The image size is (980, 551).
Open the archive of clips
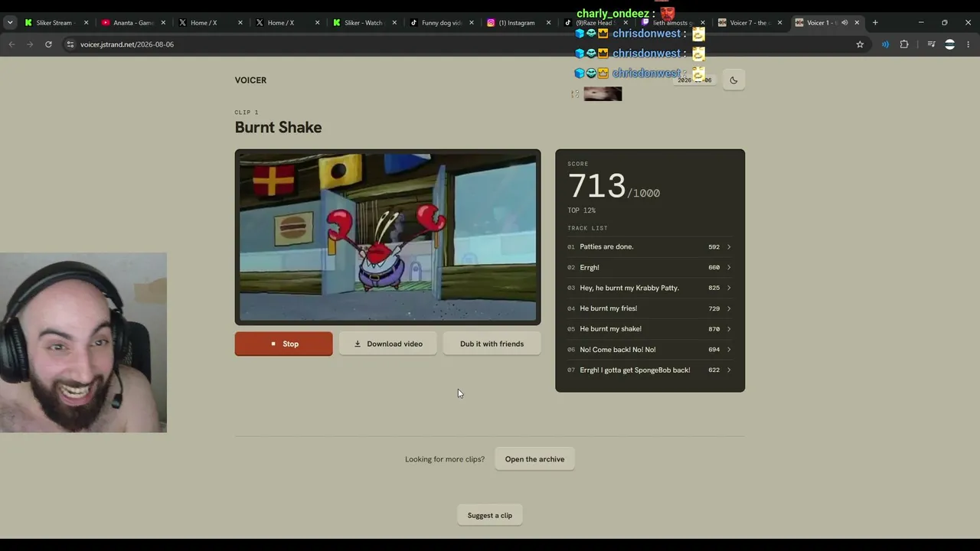tap(534, 459)
